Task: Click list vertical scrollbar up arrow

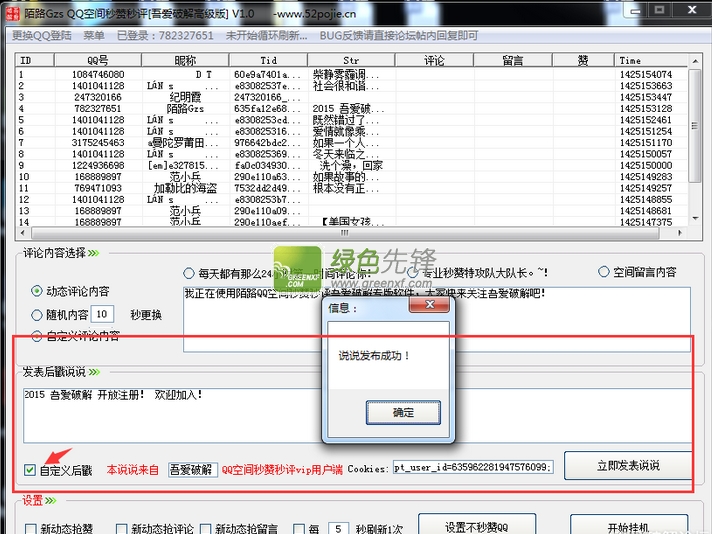Action: coord(695,61)
